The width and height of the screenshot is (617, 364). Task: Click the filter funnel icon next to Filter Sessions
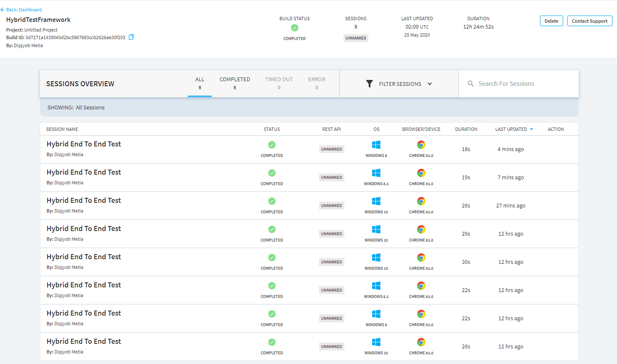point(370,83)
